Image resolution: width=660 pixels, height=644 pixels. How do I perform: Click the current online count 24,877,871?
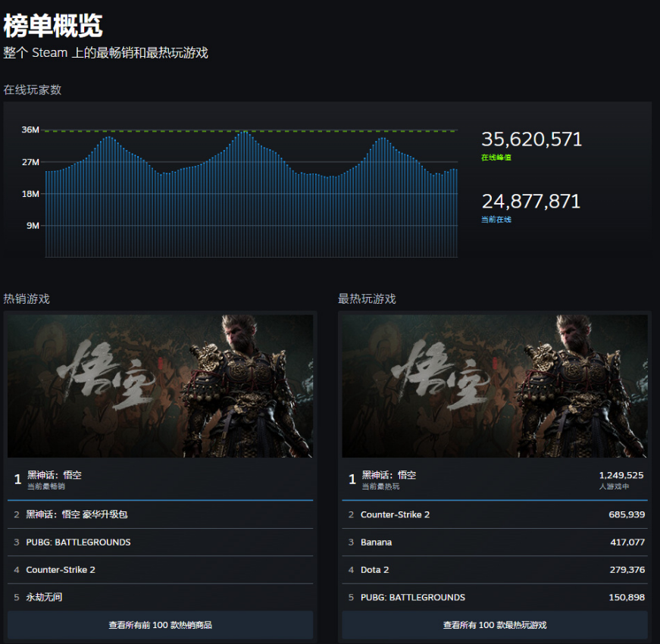coord(531,202)
